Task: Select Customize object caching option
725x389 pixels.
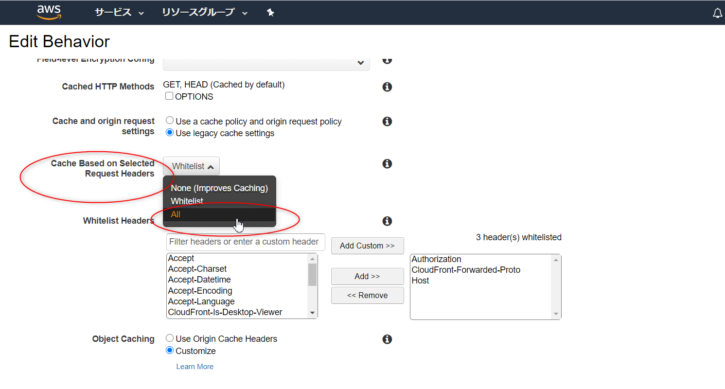Action: coord(170,351)
